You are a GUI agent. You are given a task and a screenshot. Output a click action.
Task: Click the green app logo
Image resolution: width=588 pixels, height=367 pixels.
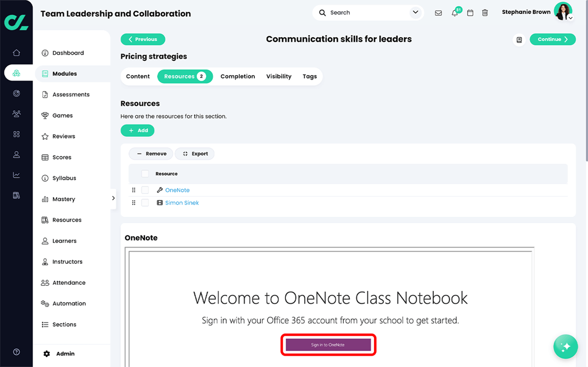(x=16, y=22)
